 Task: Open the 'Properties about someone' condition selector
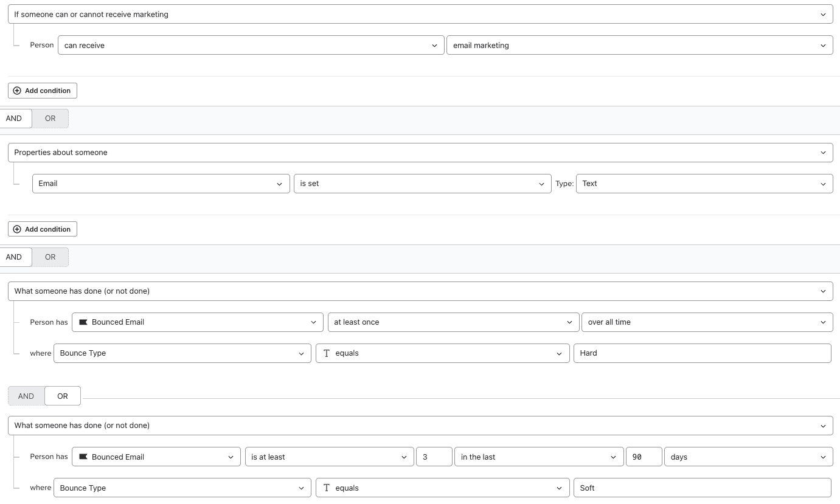coord(420,153)
